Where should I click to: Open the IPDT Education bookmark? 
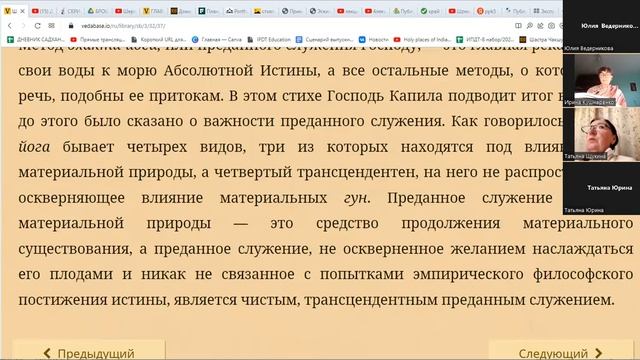point(269,40)
